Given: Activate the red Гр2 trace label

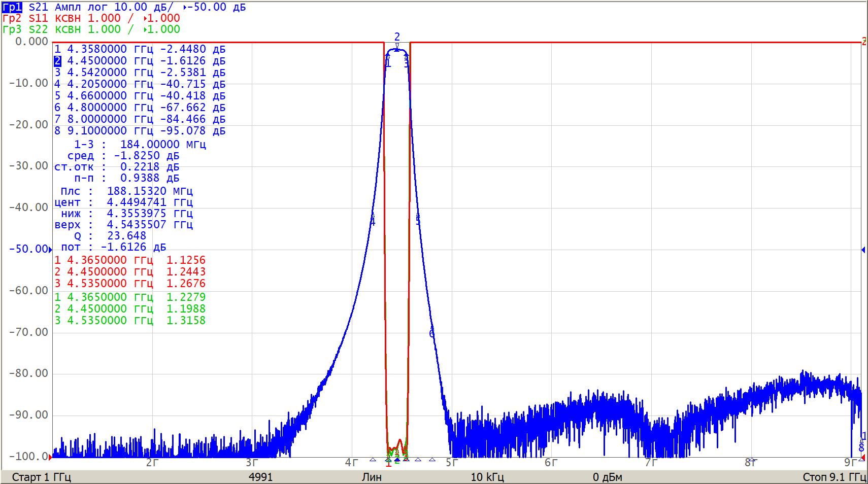Looking at the screenshot, I should [x=12, y=18].
